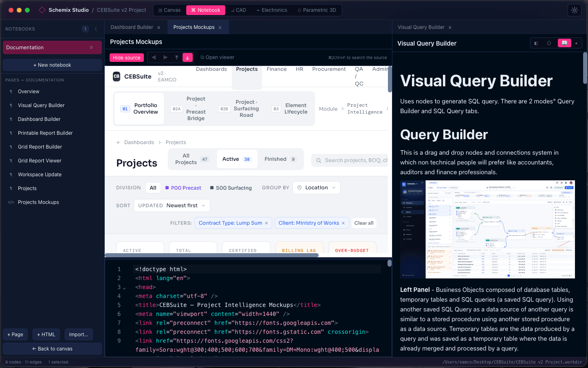Viewport: 588px width, 368px height.
Task: Click the CB logo of CEBSuite
Action: (117, 76)
